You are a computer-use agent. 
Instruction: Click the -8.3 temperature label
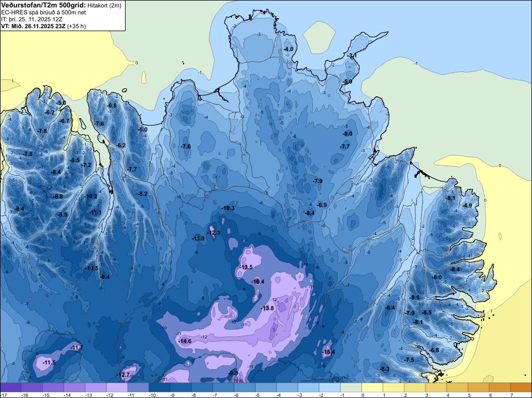(385, 369)
